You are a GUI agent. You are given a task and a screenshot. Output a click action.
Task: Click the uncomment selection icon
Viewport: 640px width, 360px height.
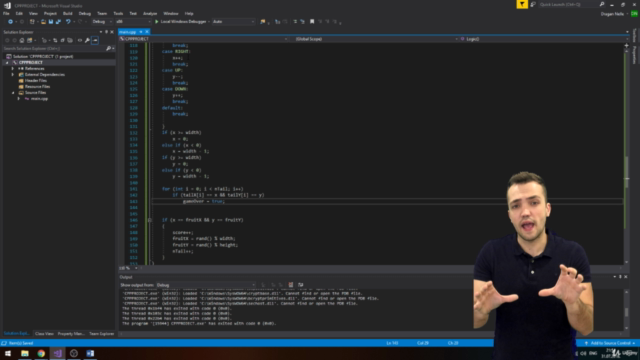[x=302, y=22]
